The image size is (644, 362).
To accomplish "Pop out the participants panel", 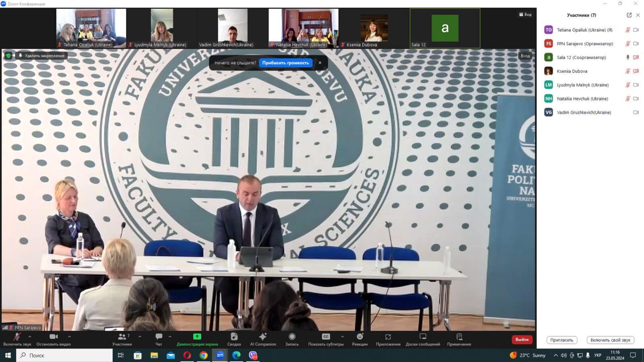I will pyautogui.click(x=629, y=15).
